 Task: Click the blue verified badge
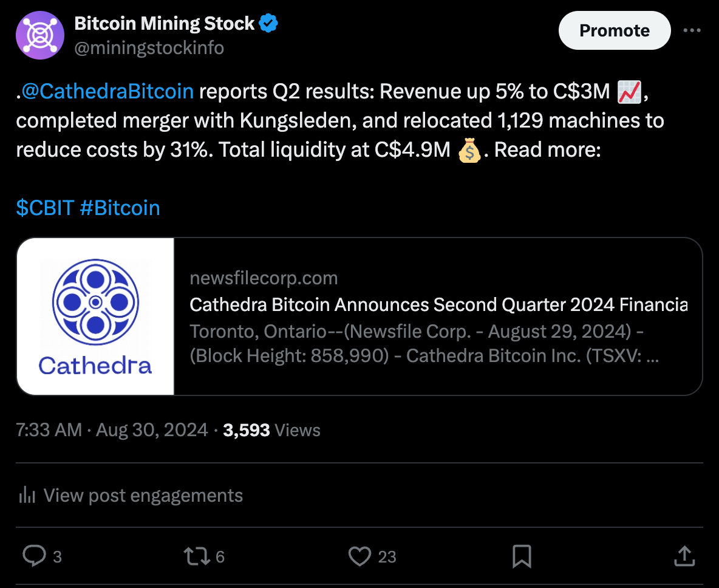[x=269, y=24]
